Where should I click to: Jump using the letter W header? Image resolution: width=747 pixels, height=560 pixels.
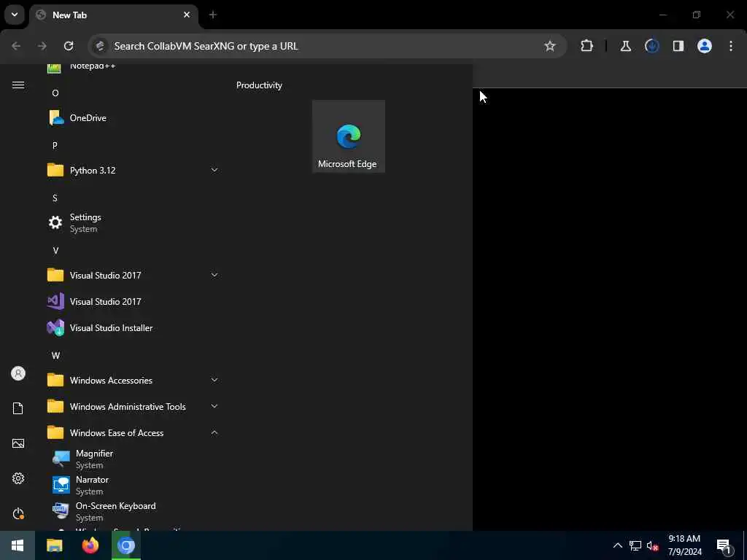[55, 356]
